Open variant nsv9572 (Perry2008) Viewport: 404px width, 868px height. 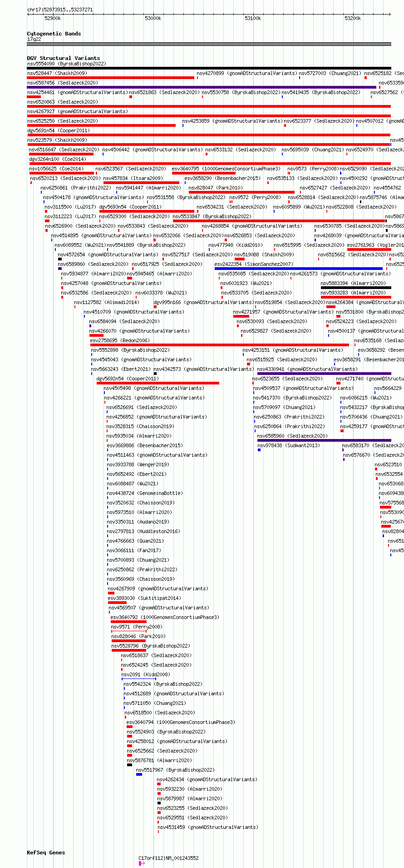(255, 197)
